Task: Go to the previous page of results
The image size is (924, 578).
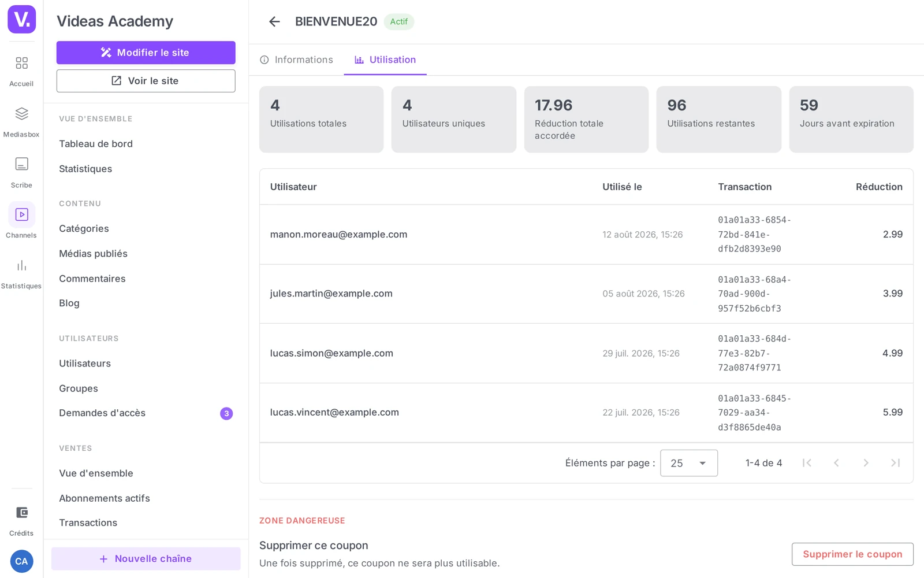Action: (x=836, y=463)
